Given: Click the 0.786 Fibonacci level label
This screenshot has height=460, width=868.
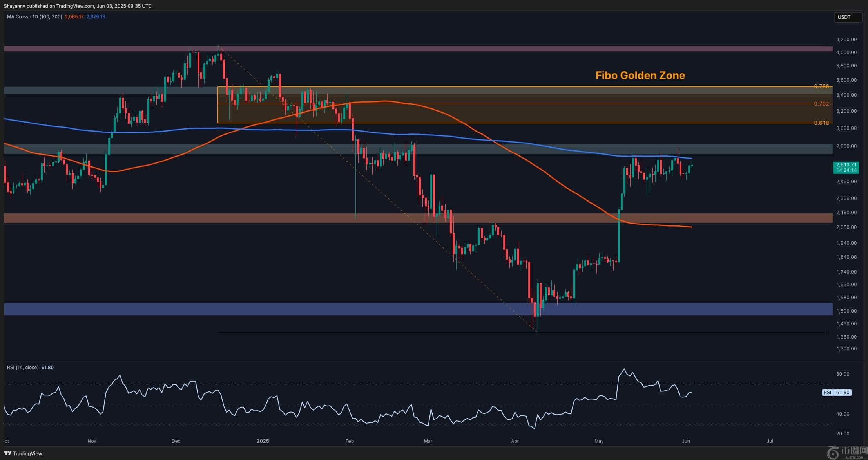Looking at the screenshot, I should coord(821,86).
